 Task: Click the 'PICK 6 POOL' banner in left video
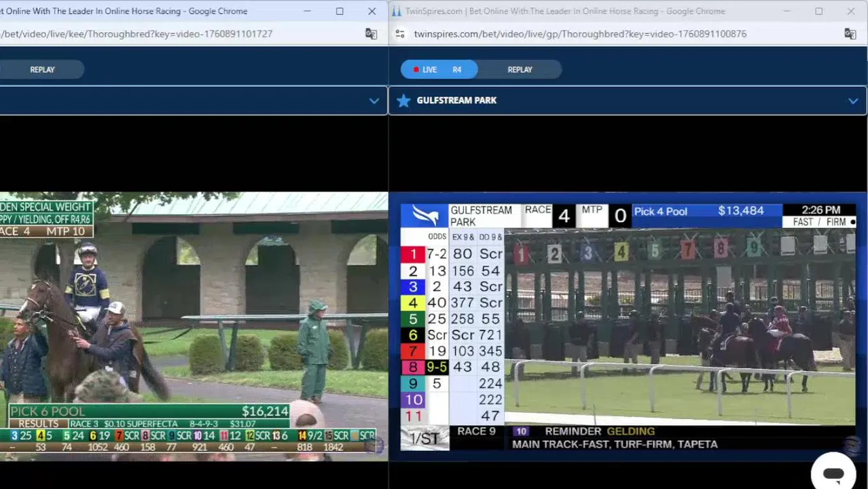[x=149, y=412]
